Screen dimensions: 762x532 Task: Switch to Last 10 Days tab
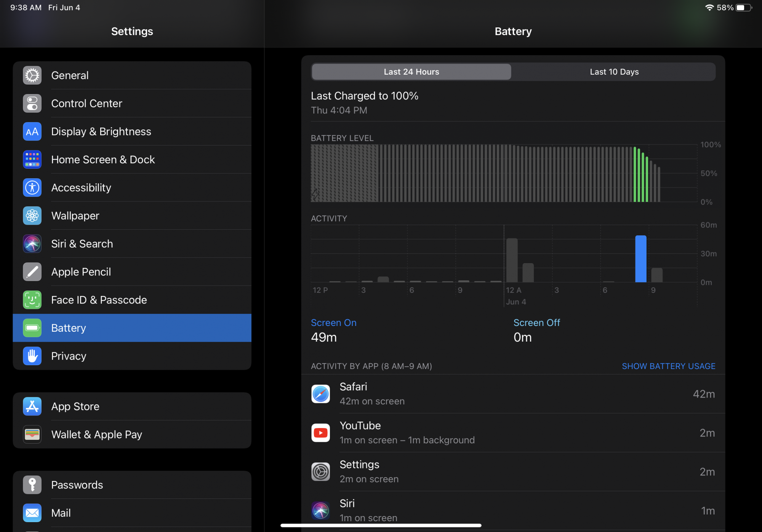(x=614, y=72)
